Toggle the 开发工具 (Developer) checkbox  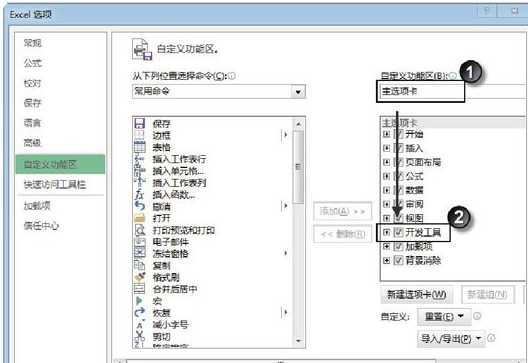tap(398, 232)
